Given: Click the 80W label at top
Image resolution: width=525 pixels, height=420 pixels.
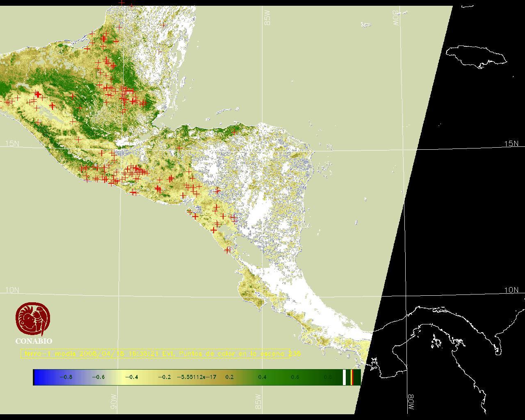Looking at the screenshot, I should (396, 18).
